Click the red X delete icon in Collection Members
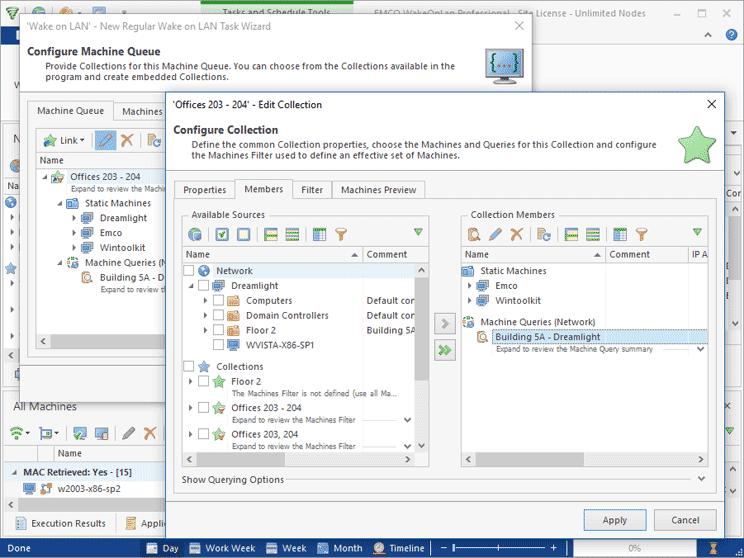Viewport: 744px width, 558px height. click(x=516, y=235)
